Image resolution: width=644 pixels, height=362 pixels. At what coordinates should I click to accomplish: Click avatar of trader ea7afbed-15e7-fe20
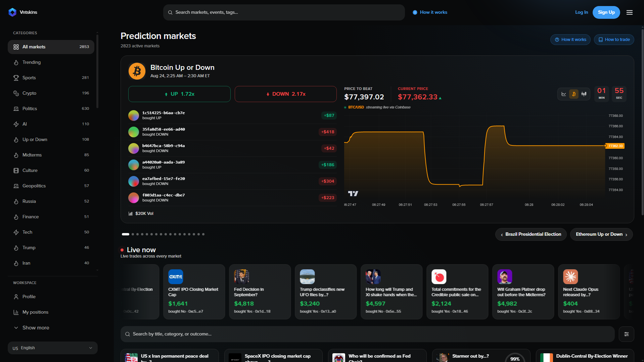pos(134,181)
